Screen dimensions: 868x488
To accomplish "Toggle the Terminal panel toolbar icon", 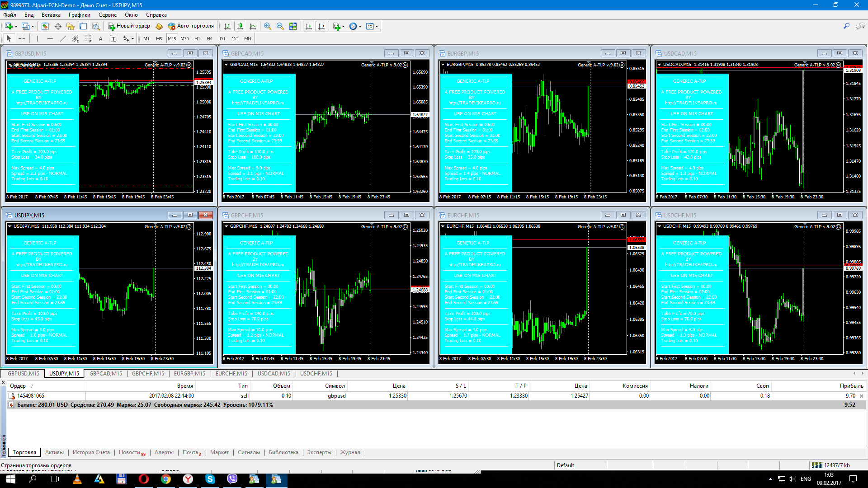I will click(83, 26).
